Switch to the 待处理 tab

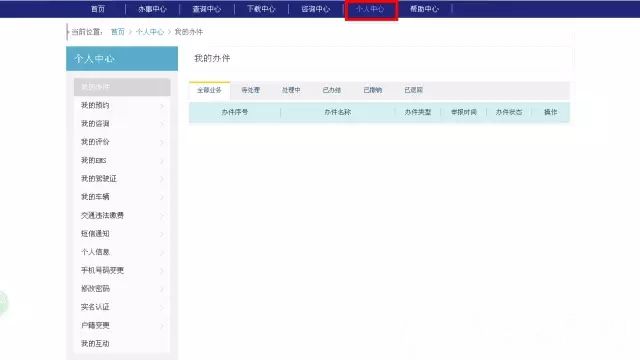[250, 90]
